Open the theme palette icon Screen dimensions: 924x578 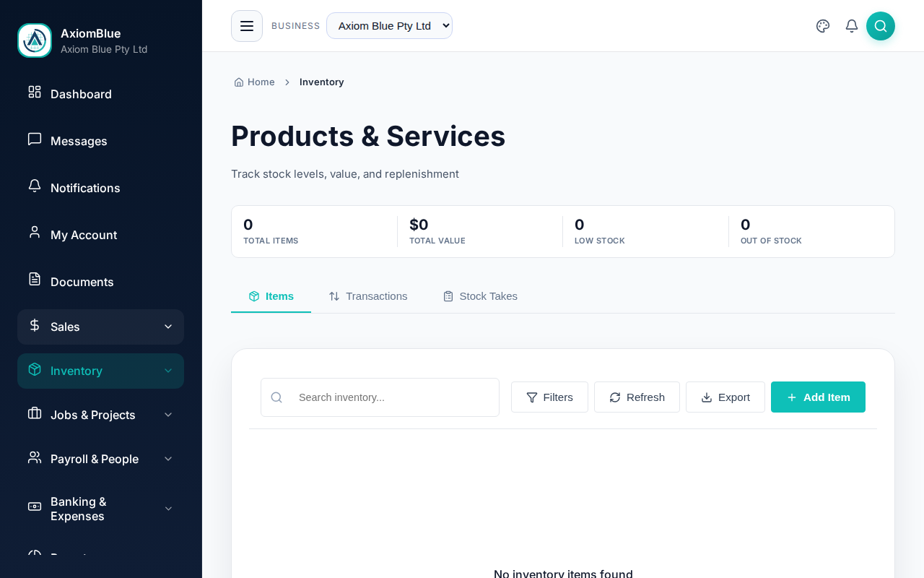click(x=823, y=26)
